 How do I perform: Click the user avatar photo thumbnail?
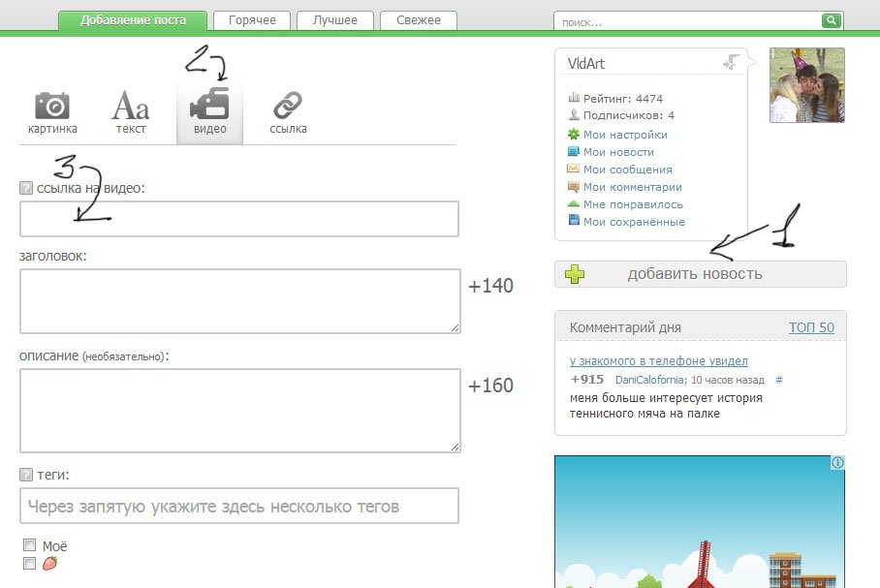pos(807,84)
